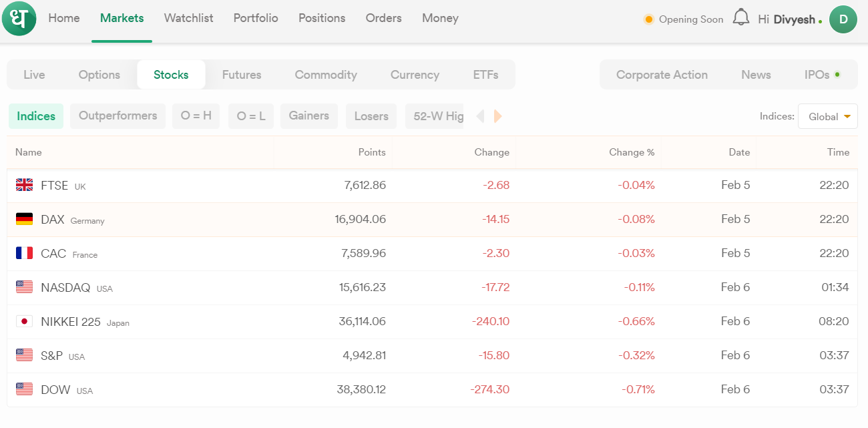The height and width of the screenshot is (428, 868).
Task: Open the Markets navigation item
Action: tap(122, 18)
